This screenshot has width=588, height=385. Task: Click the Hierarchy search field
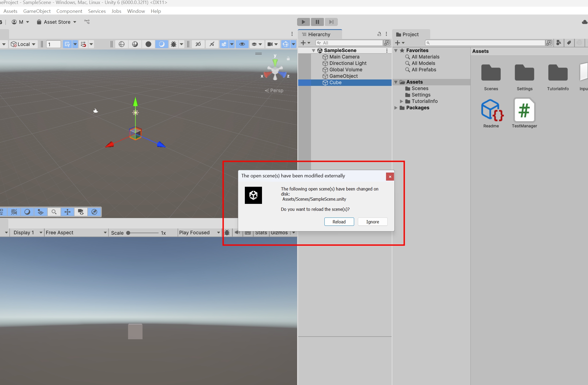[x=349, y=43]
